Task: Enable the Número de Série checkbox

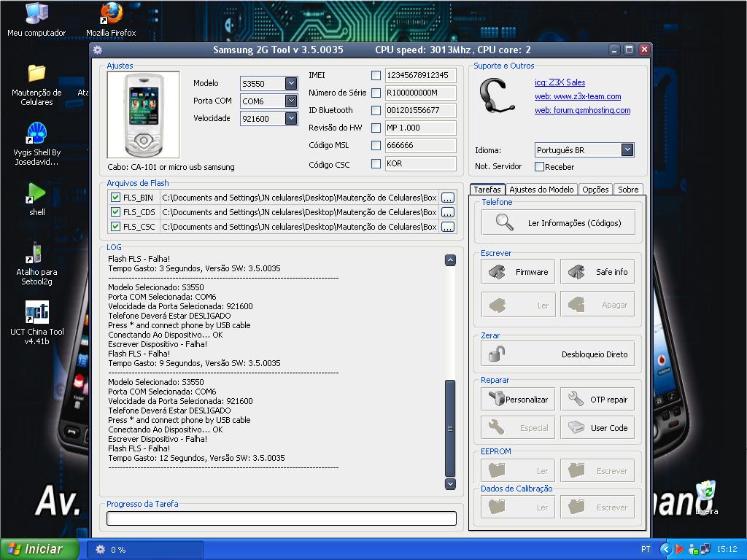Action: coord(376,93)
